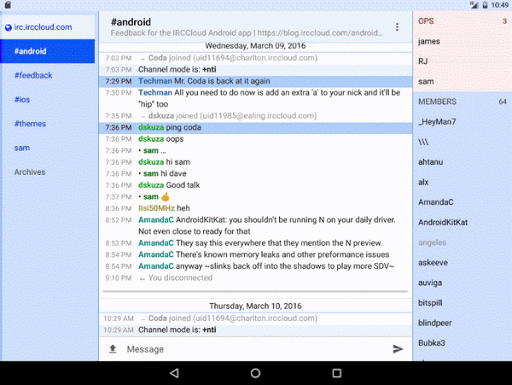The width and height of the screenshot is (512, 385).
Task: Select the #android channel
Action: 47,51
